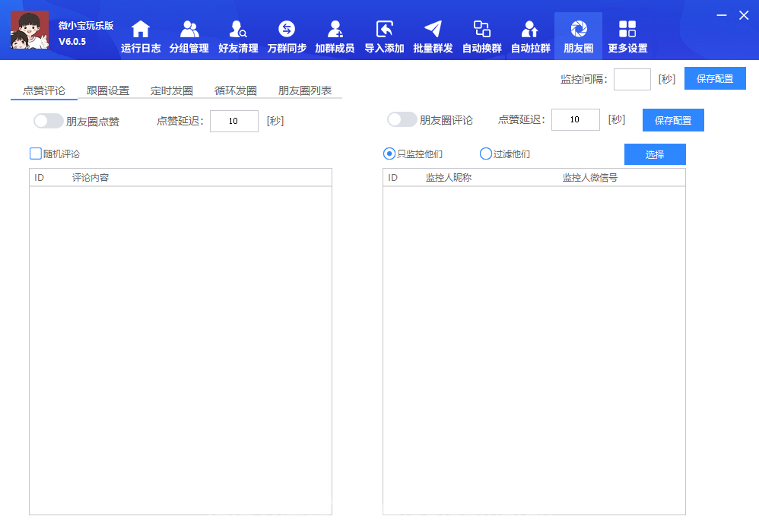
Task: Open the 朋友圈列表 tab
Action: pyautogui.click(x=305, y=90)
